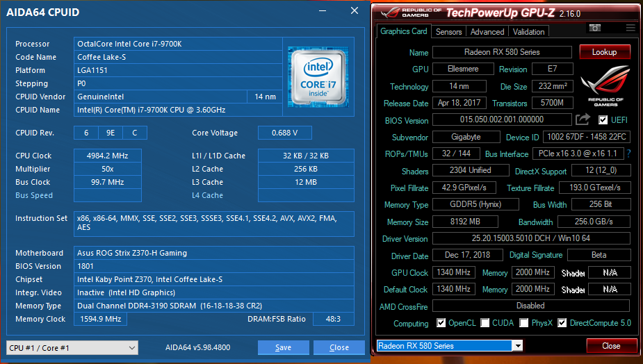Click the Transistors value 5700M
The image size is (643, 364).
tap(552, 103)
